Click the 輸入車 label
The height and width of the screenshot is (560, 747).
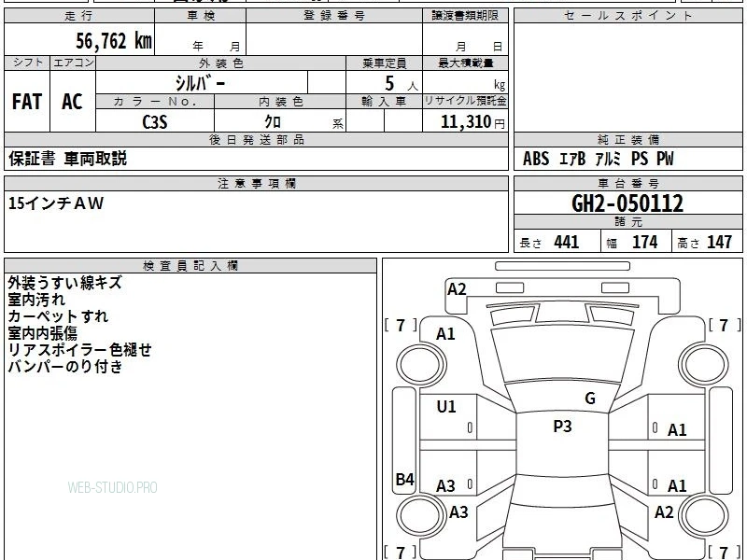[384, 102]
